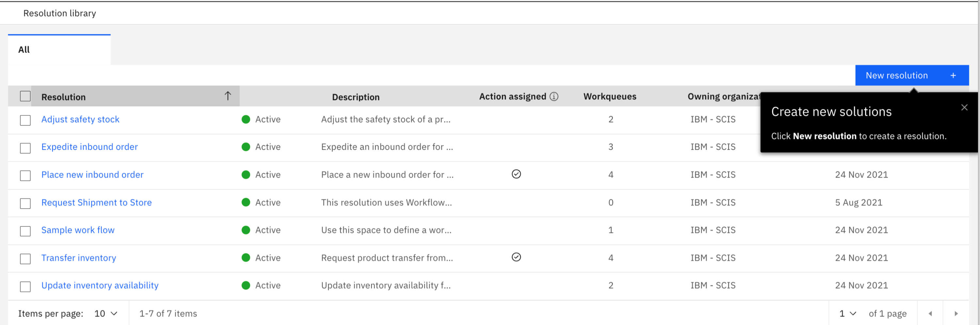Go to the previous page arrow
This screenshot has height=325, width=980.
coord(930,314)
